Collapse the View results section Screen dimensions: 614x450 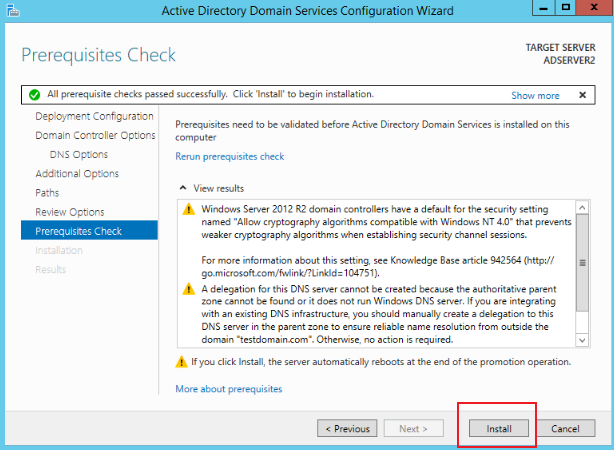click(x=183, y=188)
